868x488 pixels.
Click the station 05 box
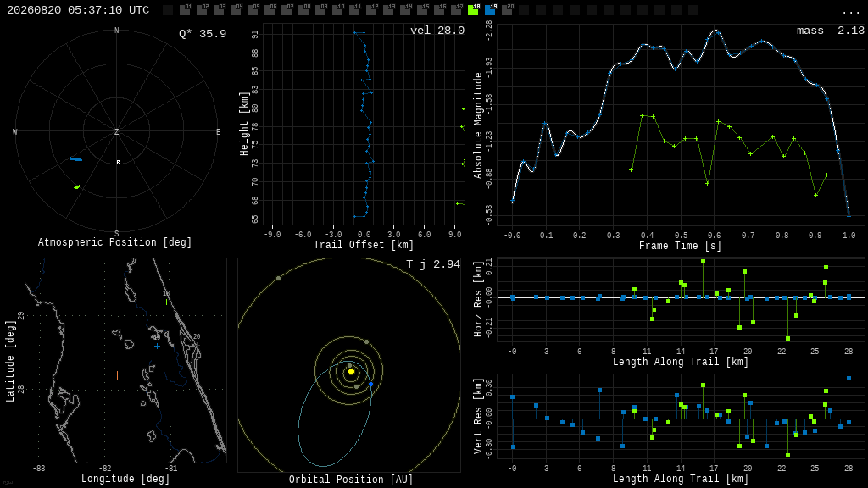(253, 10)
